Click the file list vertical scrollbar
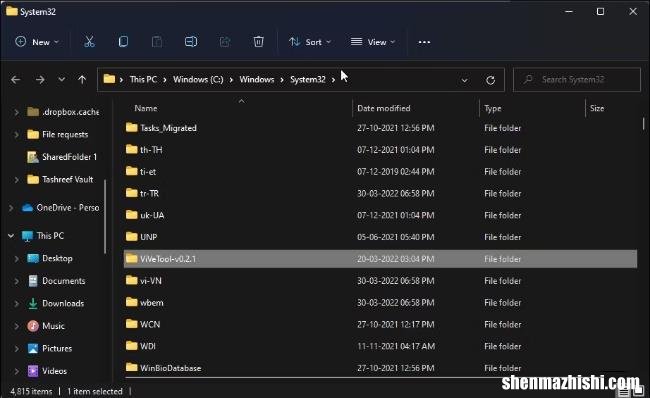Viewport: 650px width, 398px height. point(643,123)
